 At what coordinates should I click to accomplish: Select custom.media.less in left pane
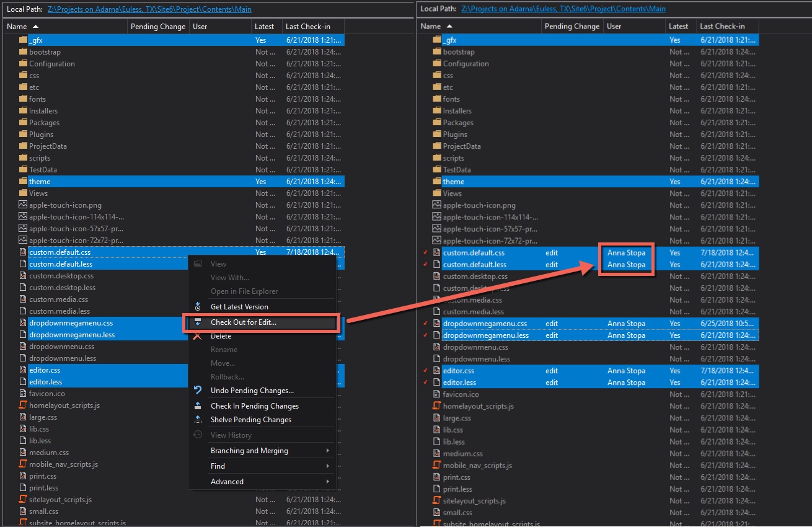pyautogui.click(x=60, y=311)
